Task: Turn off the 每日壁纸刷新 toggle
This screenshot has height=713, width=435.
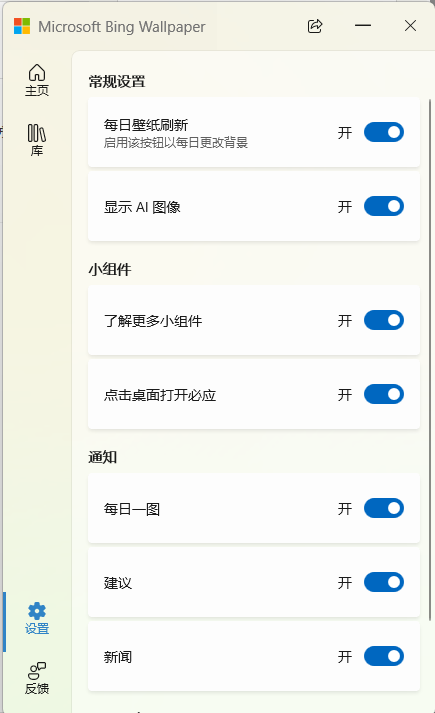Action: tap(384, 132)
